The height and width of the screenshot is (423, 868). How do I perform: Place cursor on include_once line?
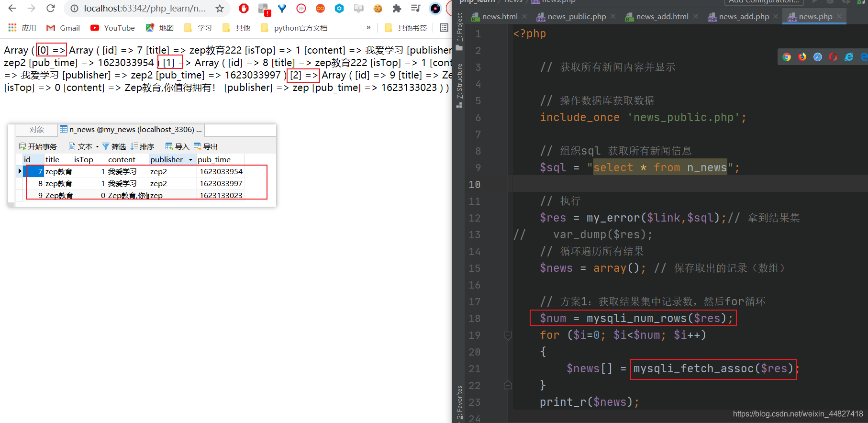coord(643,117)
